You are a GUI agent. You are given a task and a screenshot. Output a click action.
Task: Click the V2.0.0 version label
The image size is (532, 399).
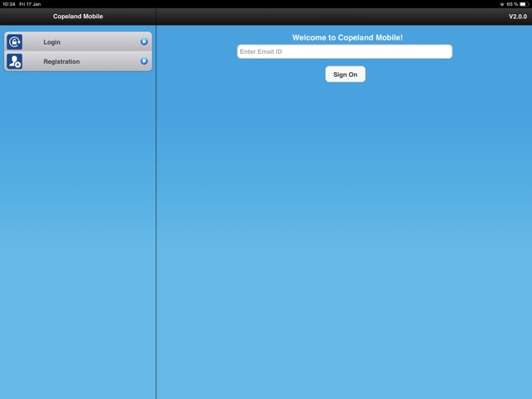click(x=518, y=17)
